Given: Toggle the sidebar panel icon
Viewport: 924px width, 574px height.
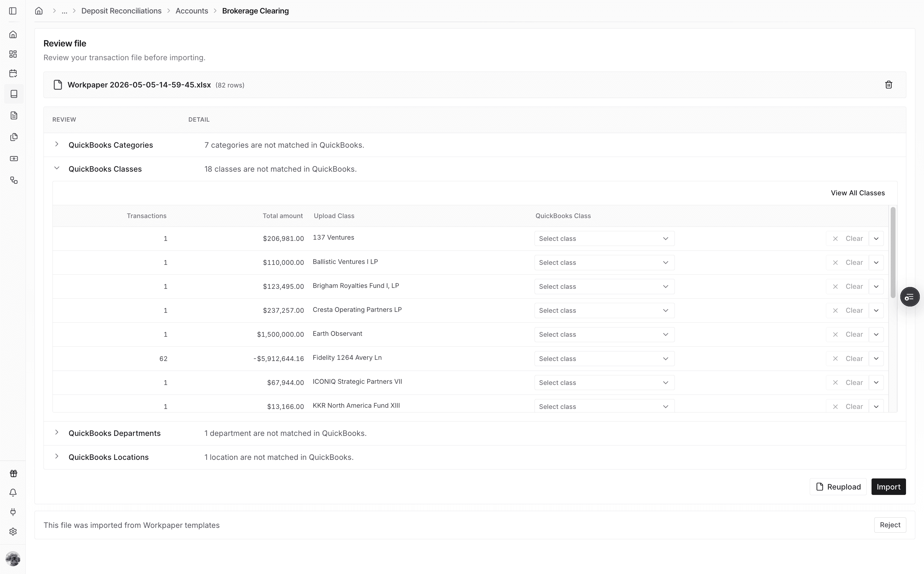Looking at the screenshot, I should pos(13,11).
